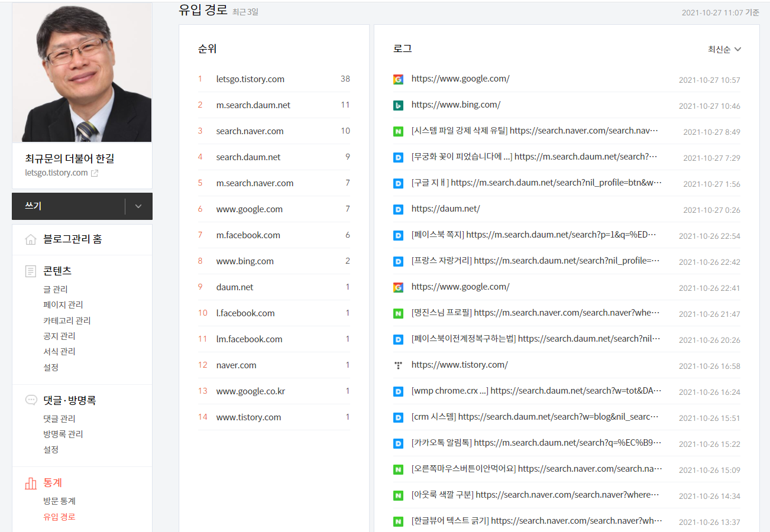This screenshot has width=770, height=532.
Task: Click Daum icon for 프랑스 자랑거리 entry
Action: (x=398, y=261)
